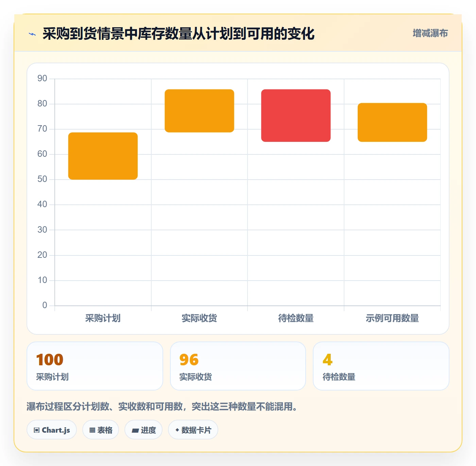Click the description text about 瀑布过程
Screen dimensions: 476x466
[x=163, y=406]
